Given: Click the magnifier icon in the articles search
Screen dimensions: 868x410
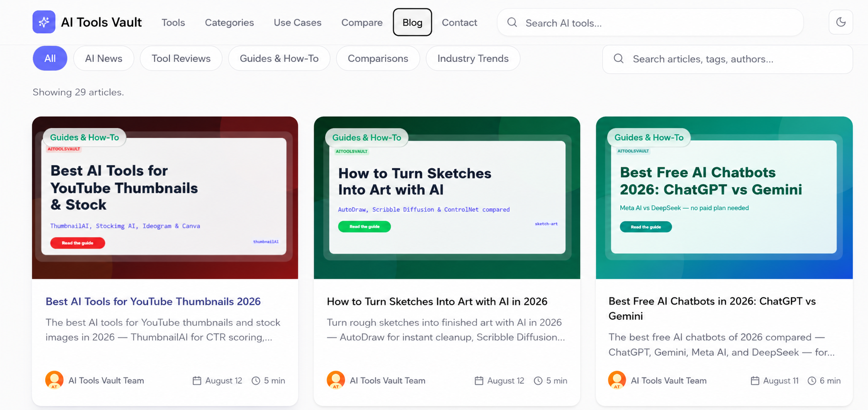Looking at the screenshot, I should click(618, 59).
